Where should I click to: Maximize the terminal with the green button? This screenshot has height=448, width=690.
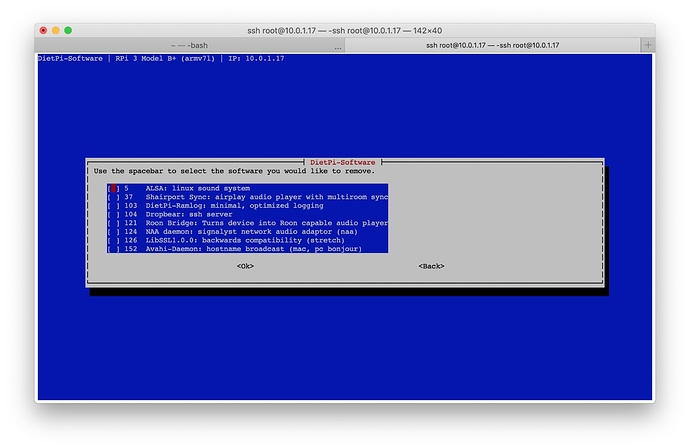68,30
